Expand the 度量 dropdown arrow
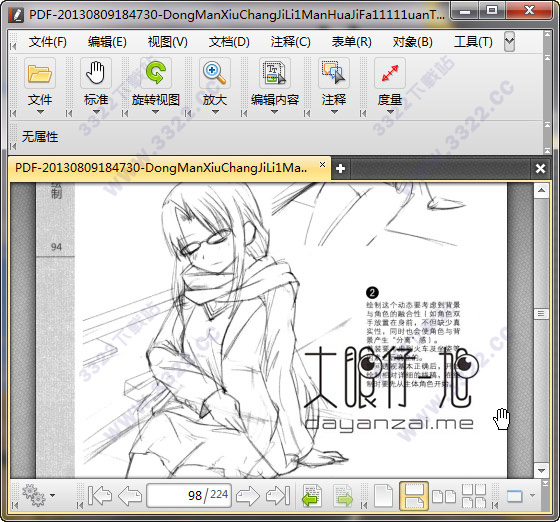 (x=390, y=112)
